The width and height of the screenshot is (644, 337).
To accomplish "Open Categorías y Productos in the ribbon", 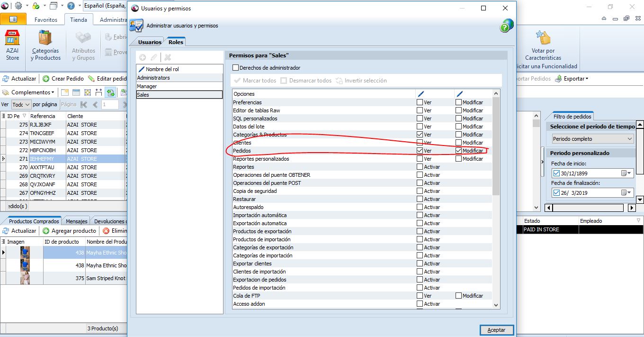I will (x=45, y=39).
